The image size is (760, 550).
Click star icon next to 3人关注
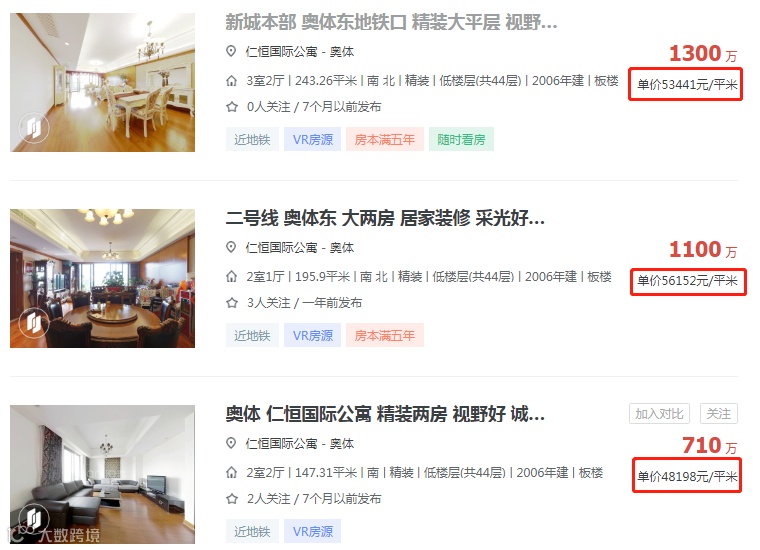click(232, 303)
